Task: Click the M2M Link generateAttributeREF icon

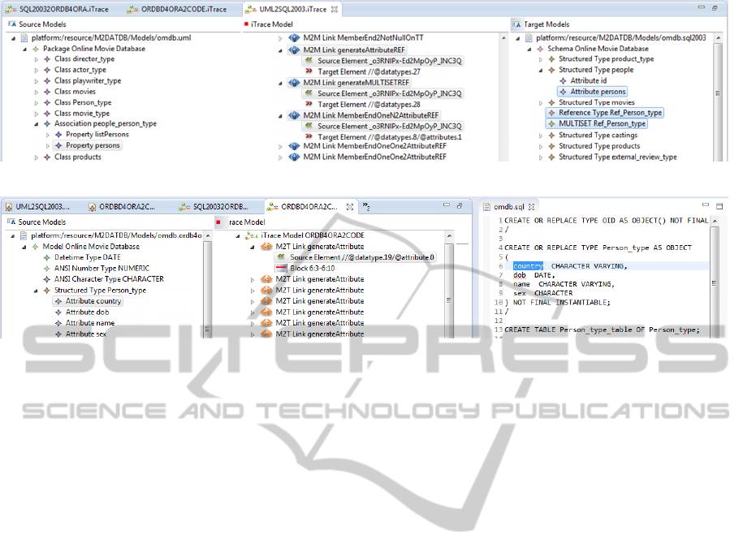Action: point(294,50)
